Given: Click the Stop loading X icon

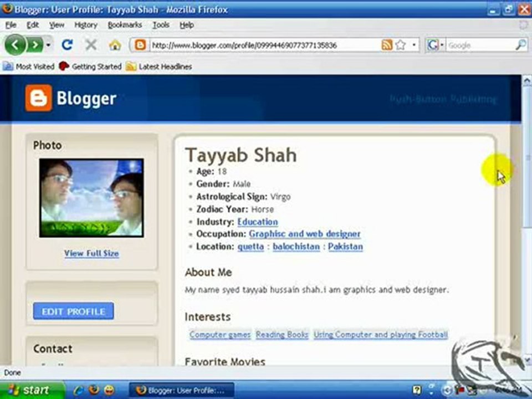Looking at the screenshot, I should coord(90,45).
